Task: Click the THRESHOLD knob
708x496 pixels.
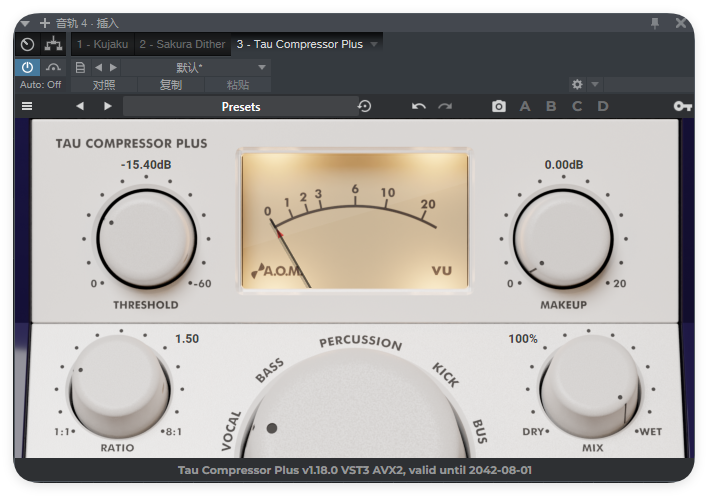Action: pyautogui.click(x=146, y=239)
